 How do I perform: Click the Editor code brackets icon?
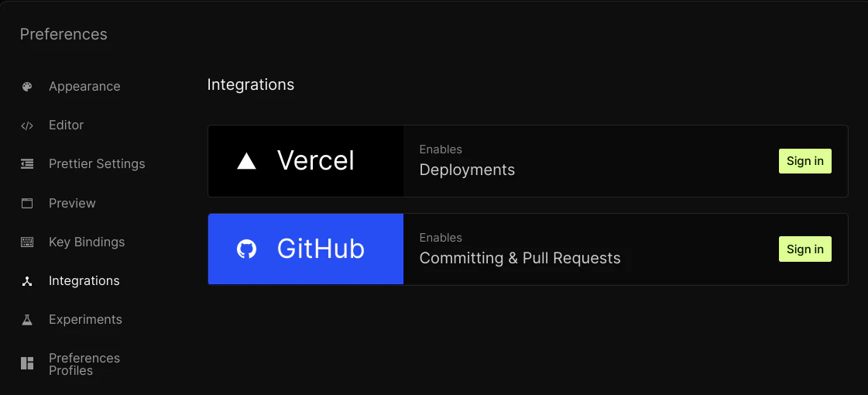[x=27, y=125]
